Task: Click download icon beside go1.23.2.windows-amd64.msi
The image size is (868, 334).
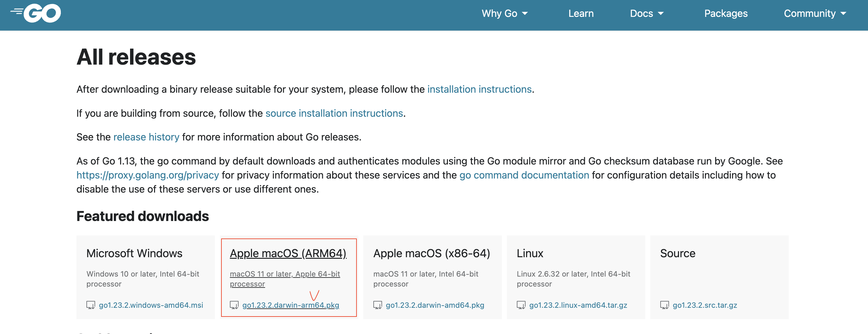Action: (x=91, y=305)
